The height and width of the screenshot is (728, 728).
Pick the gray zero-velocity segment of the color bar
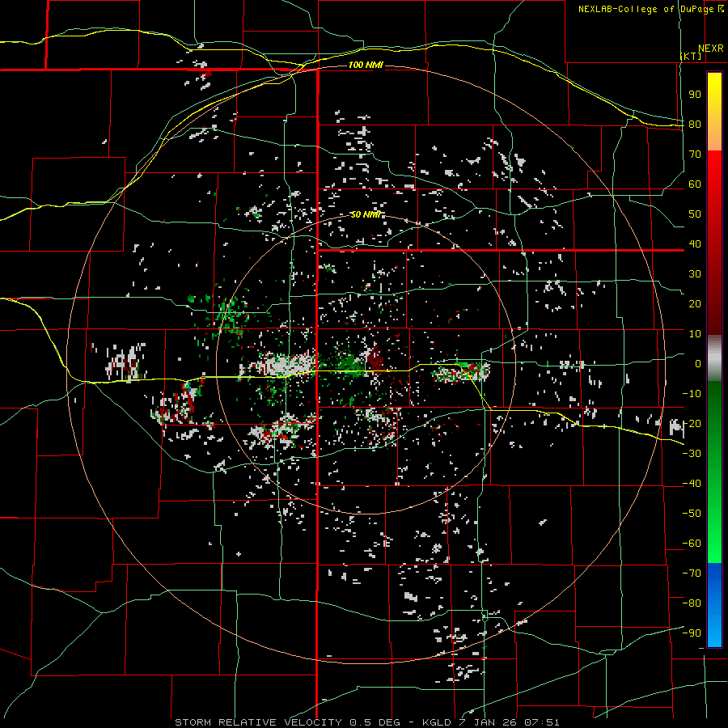(714, 358)
